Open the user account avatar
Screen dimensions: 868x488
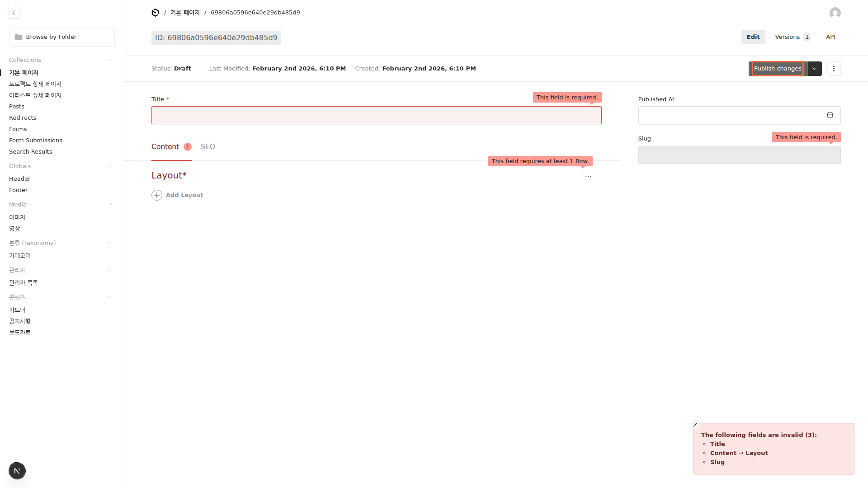pos(835,13)
